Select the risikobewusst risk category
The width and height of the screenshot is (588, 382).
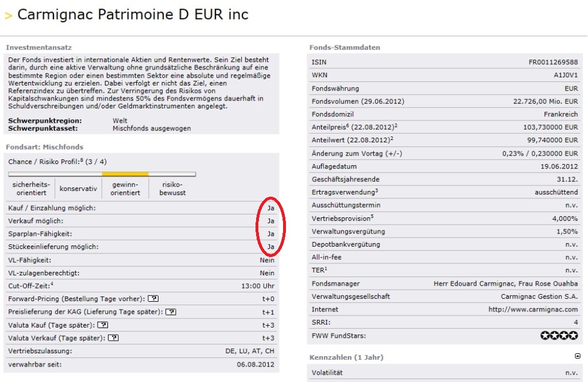tap(172, 189)
